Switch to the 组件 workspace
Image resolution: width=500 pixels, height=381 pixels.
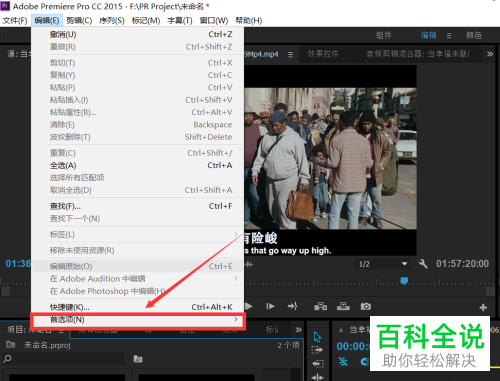point(384,35)
